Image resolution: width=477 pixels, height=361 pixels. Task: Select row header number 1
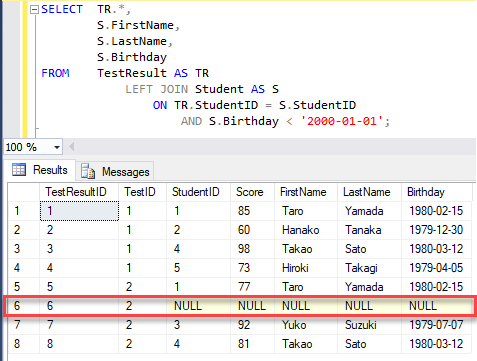tap(24, 211)
